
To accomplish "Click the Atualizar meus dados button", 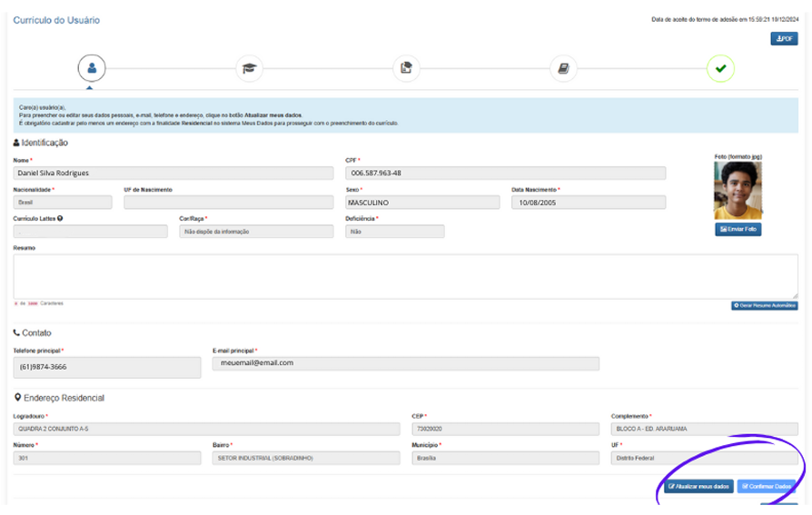I will coord(698,487).
